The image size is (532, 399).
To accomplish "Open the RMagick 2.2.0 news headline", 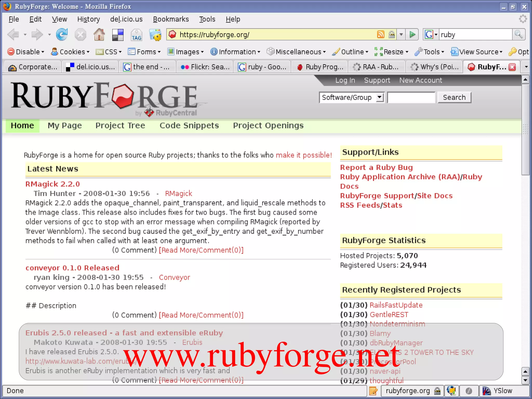I will coord(52,184).
